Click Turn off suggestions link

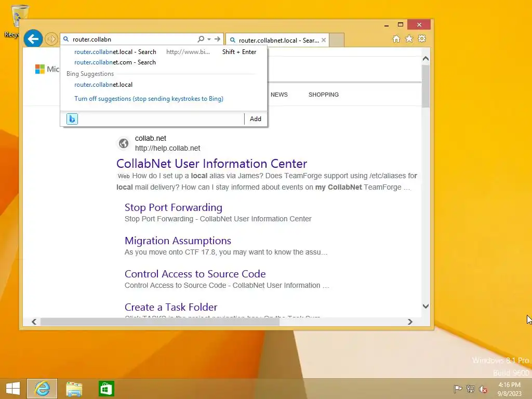[149, 99]
